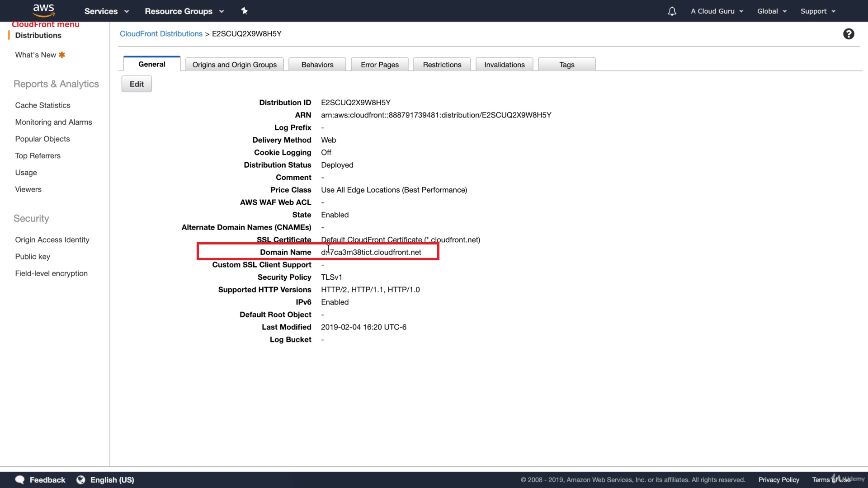Open Cache Statistics in sidebar
The width and height of the screenshot is (868, 488).
click(x=42, y=105)
